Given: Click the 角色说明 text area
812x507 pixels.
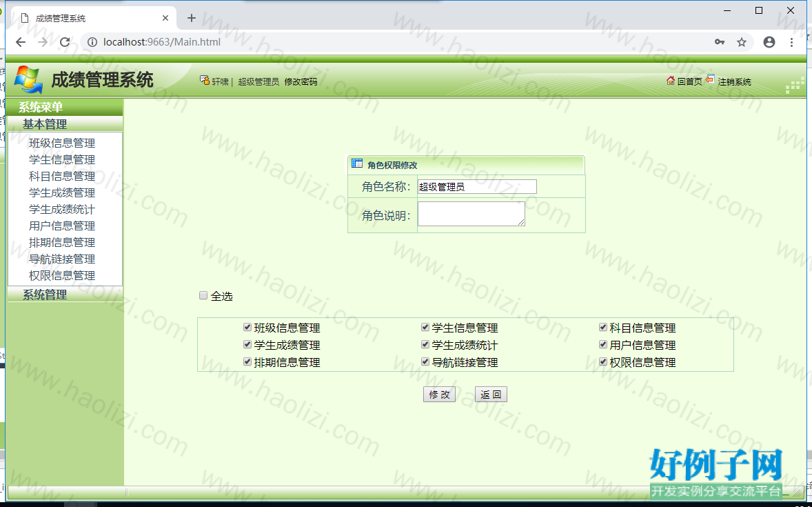Looking at the screenshot, I should pos(471,214).
